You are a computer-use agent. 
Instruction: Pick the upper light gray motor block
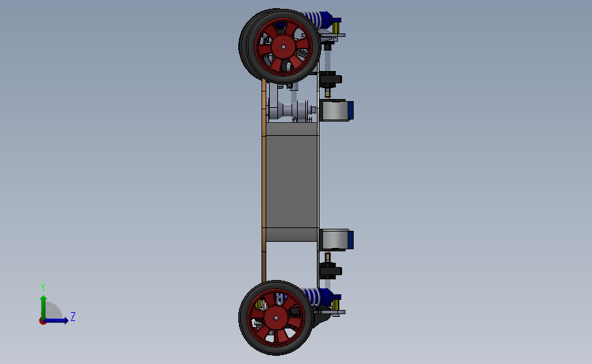334,110
